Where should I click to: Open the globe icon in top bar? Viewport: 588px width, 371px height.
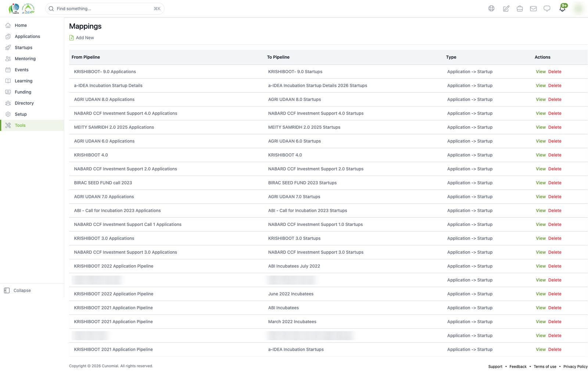(491, 8)
